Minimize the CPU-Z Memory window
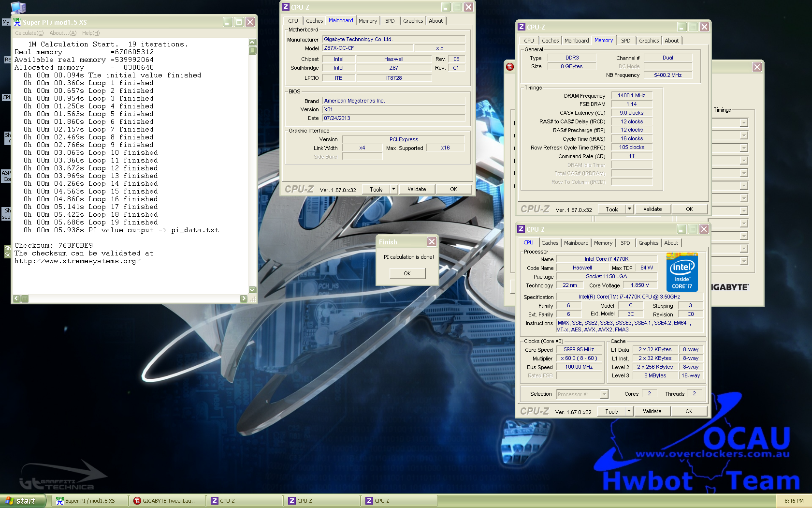 (682, 27)
